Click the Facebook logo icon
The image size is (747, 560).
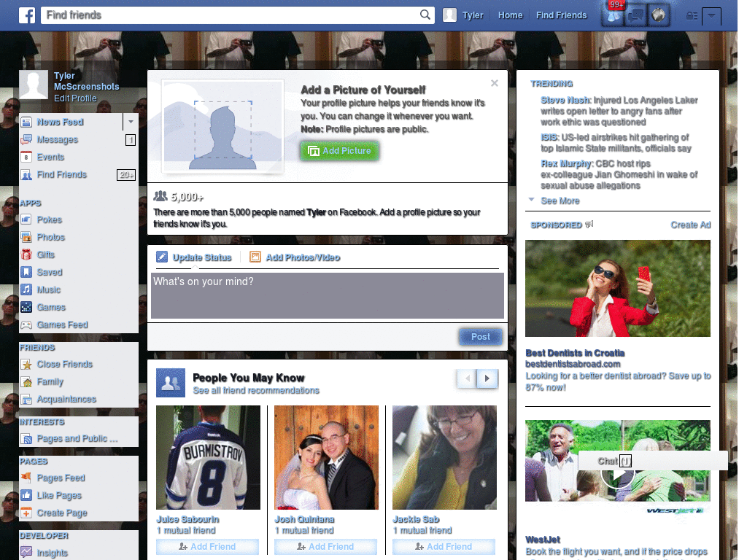[27, 15]
